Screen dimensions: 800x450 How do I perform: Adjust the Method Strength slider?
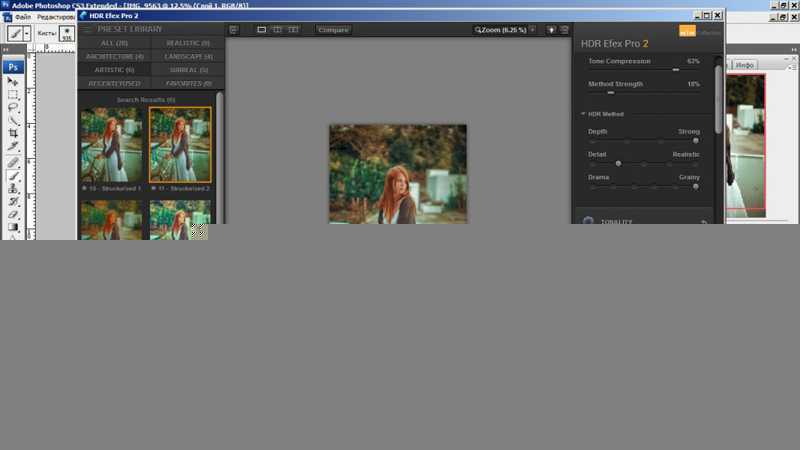[611, 92]
